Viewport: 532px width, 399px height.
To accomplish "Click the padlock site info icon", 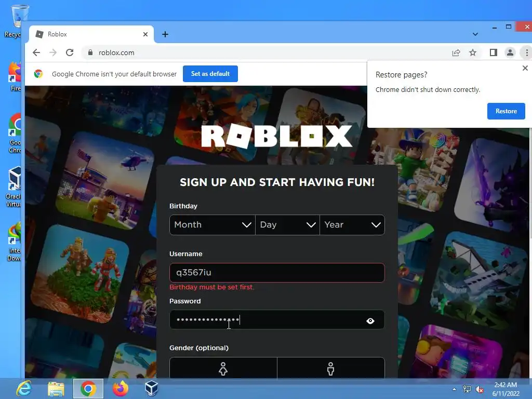I will click(x=90, y=52).
